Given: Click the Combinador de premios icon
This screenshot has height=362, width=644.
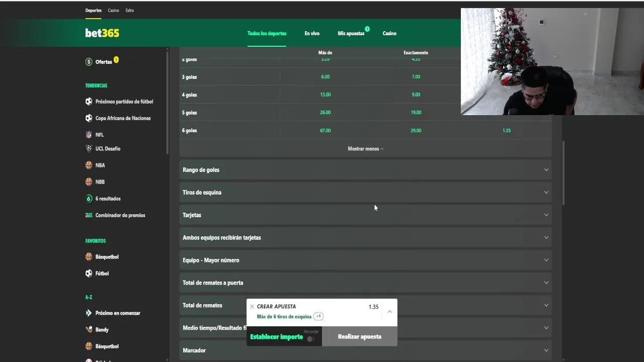Looking at the screenshot, I should (89, 215).
